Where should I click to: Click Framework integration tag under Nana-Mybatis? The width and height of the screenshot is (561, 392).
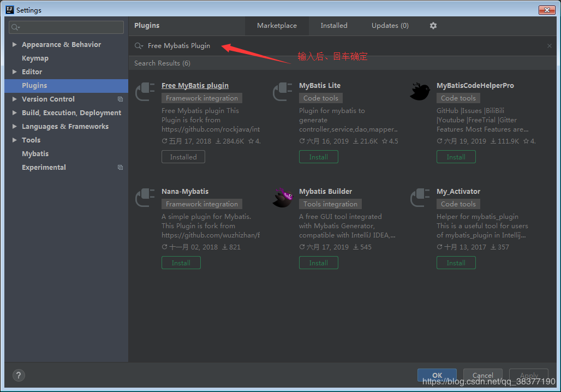[202, 204]
